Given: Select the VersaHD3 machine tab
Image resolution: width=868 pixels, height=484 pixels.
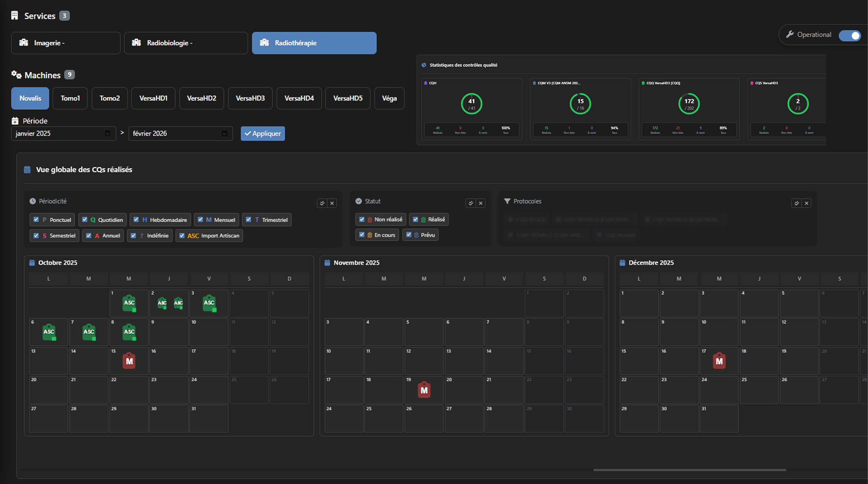Looking at the screenshot, I should [x=250, y=98].
